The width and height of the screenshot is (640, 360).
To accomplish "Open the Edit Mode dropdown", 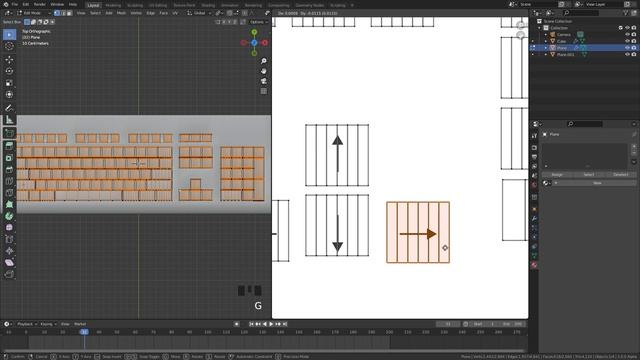I will point(34,13).
